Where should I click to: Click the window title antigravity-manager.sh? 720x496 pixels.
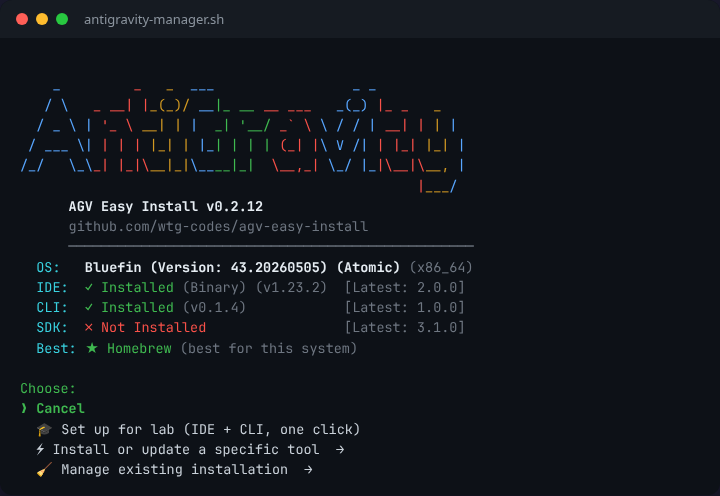154,20
